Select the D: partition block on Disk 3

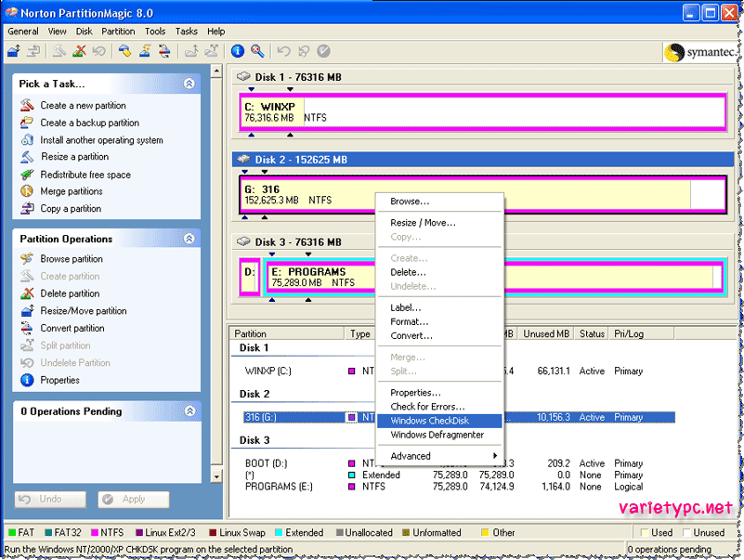[x=250, y=277]
